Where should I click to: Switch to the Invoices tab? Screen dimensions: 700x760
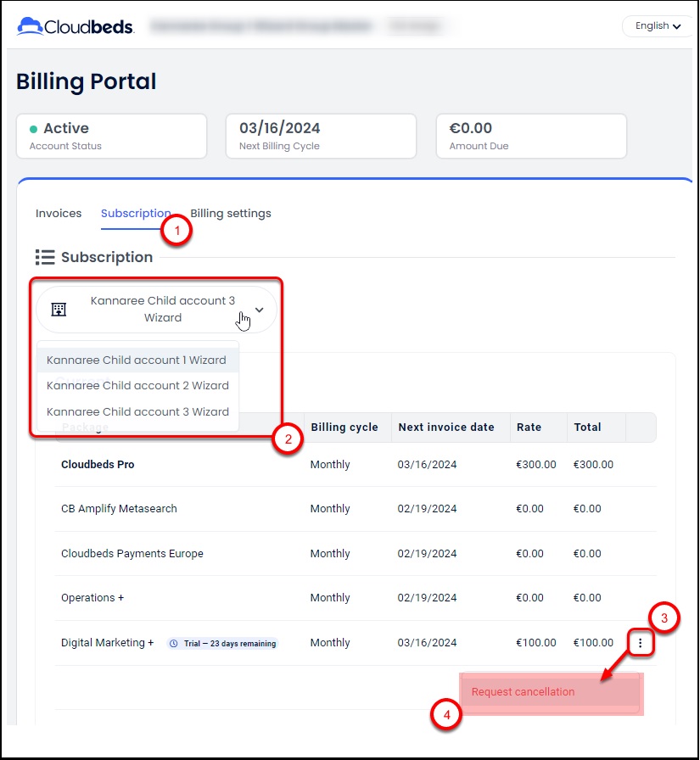click(x=59, y=213)
